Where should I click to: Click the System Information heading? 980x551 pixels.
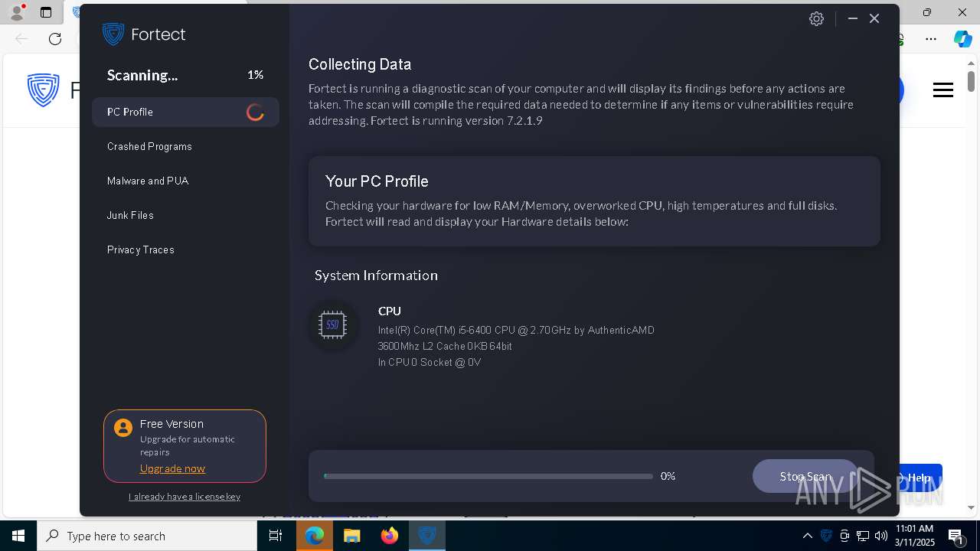376,275
